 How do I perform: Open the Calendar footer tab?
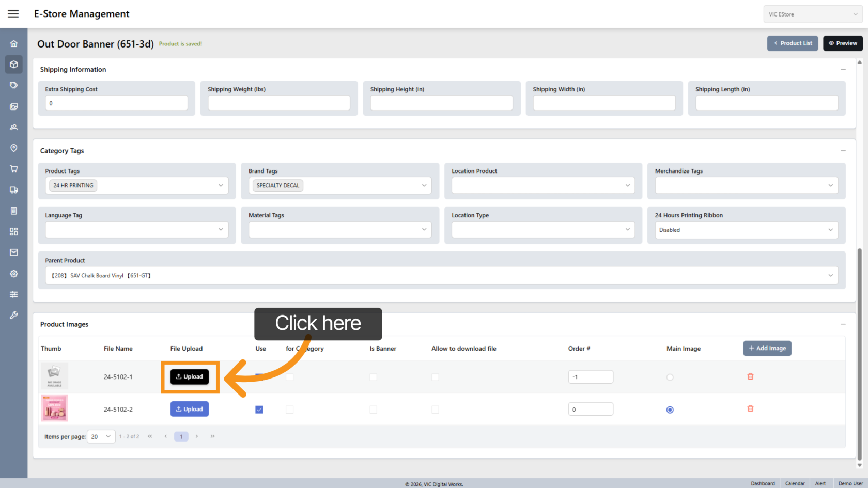(x=795, y=483)
